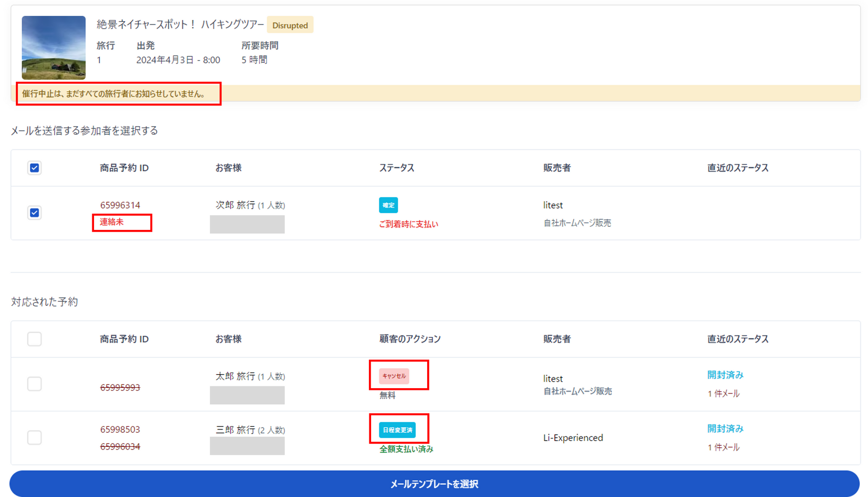
Task: Open booking ID 65998503
Action: pyautogui.click(x=120, y=429)
